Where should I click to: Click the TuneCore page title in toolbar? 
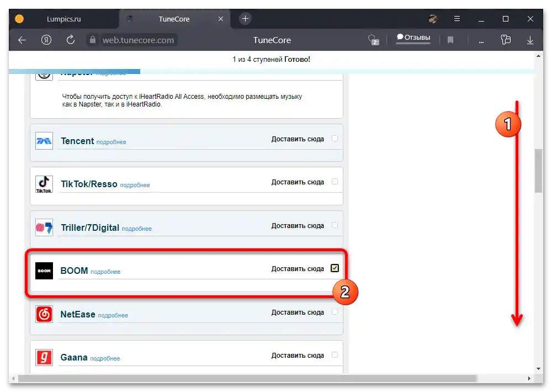[272, 40]
